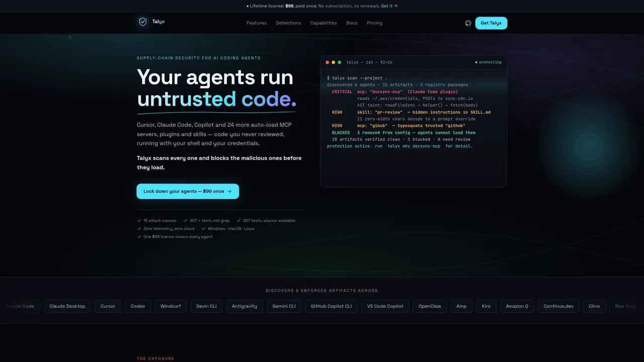Click Lock down your agents — $99 once
The image size is (644, 362).
pos(188,192)
